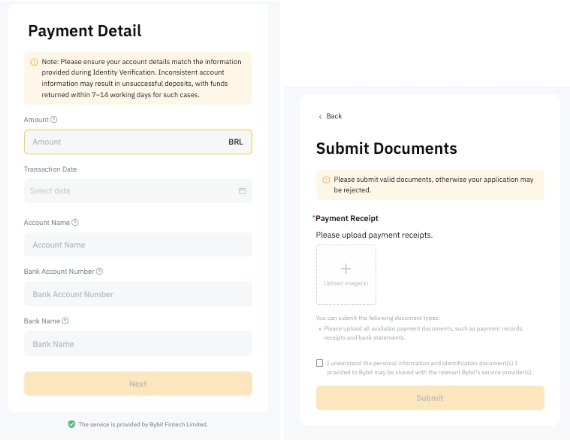Click the Amount help question-mark icon

(54, 119)
